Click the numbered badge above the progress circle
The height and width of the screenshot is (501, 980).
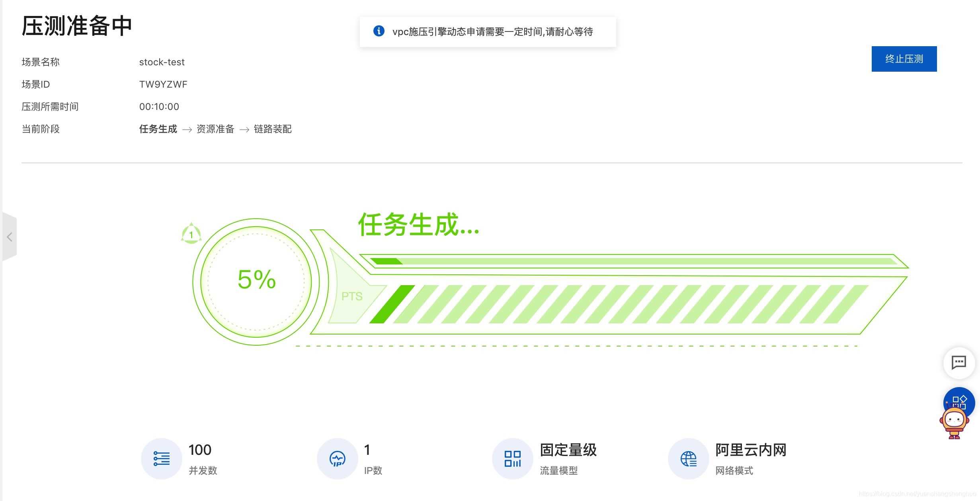pyautogui.click(x=192, y=234)
